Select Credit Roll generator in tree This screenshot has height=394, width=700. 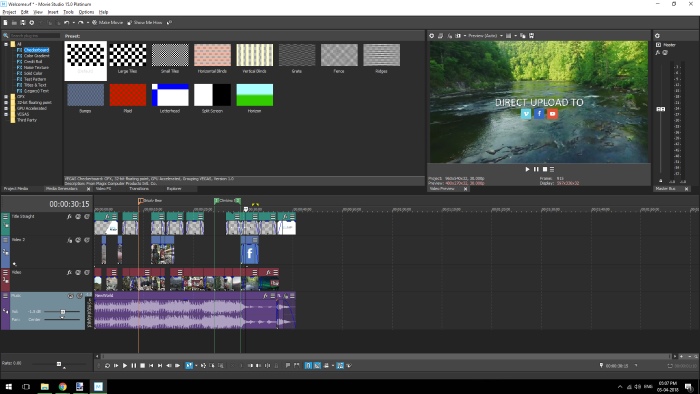click(x=33, y=62)
